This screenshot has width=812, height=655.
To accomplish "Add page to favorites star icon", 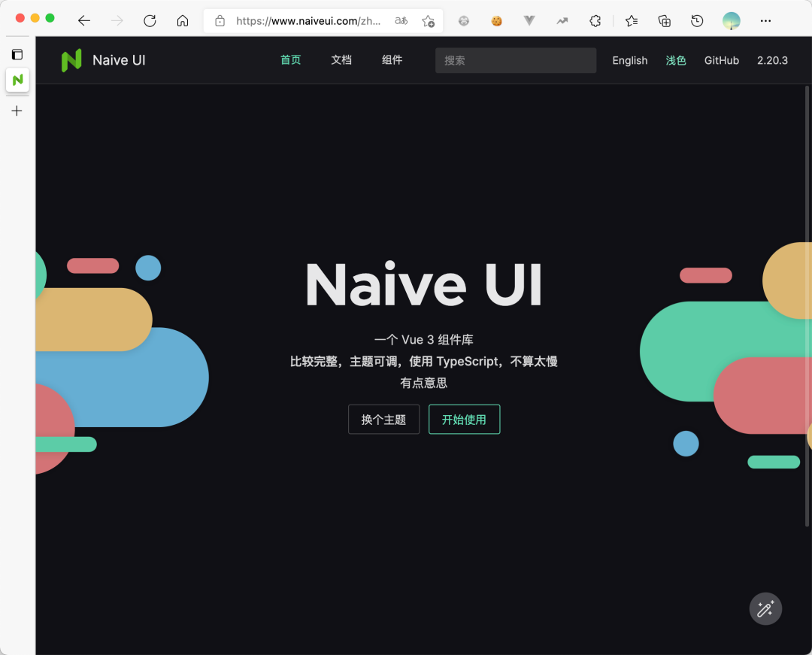I will coord(429,21).
